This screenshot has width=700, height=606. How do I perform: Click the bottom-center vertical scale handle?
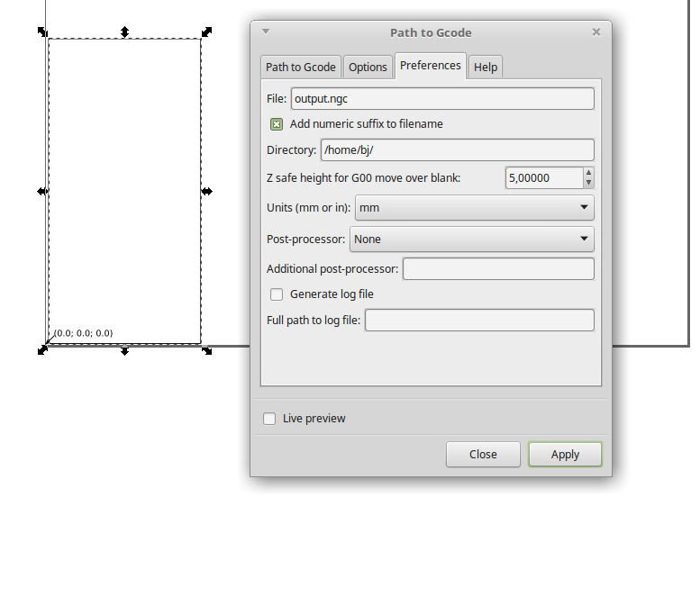pos(124,350)
